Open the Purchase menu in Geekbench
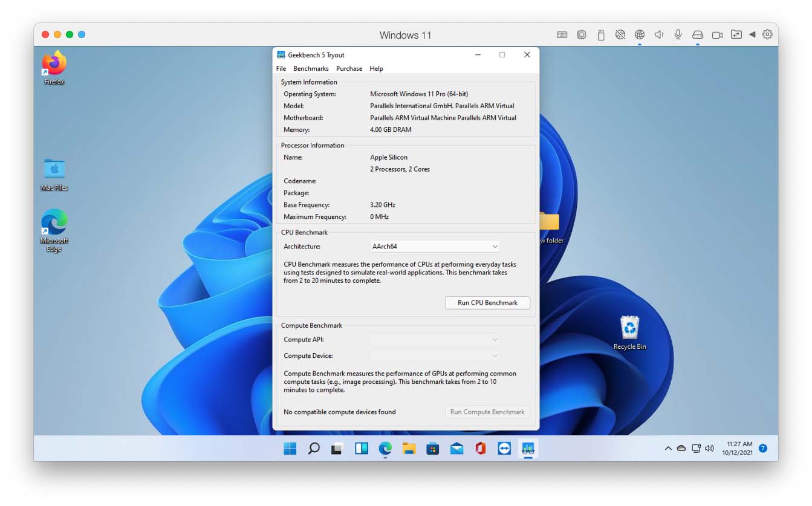Screen dimensions: 812x506 click(x=349, y=69)
